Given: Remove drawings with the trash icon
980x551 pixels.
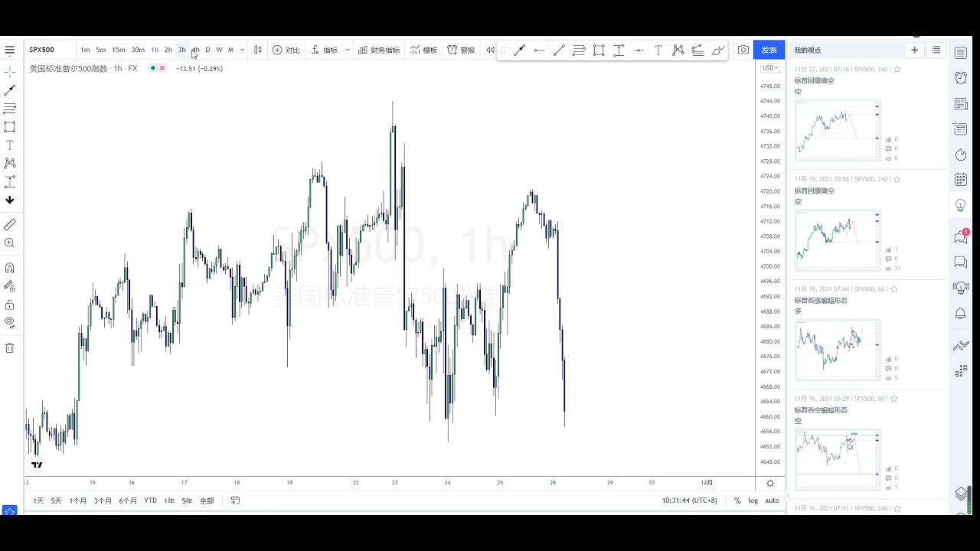Looking at the screenshot, I should (x=9, y=348).
